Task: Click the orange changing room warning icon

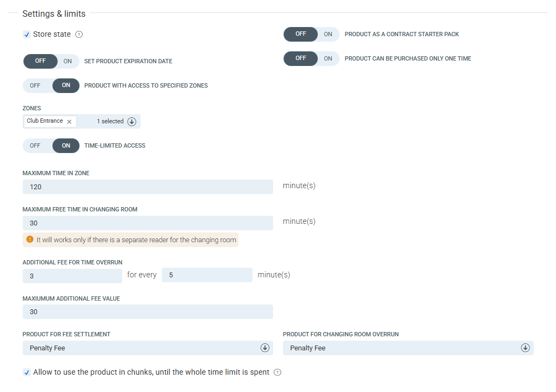Action: pyautogui.click(x=30, y=240)
